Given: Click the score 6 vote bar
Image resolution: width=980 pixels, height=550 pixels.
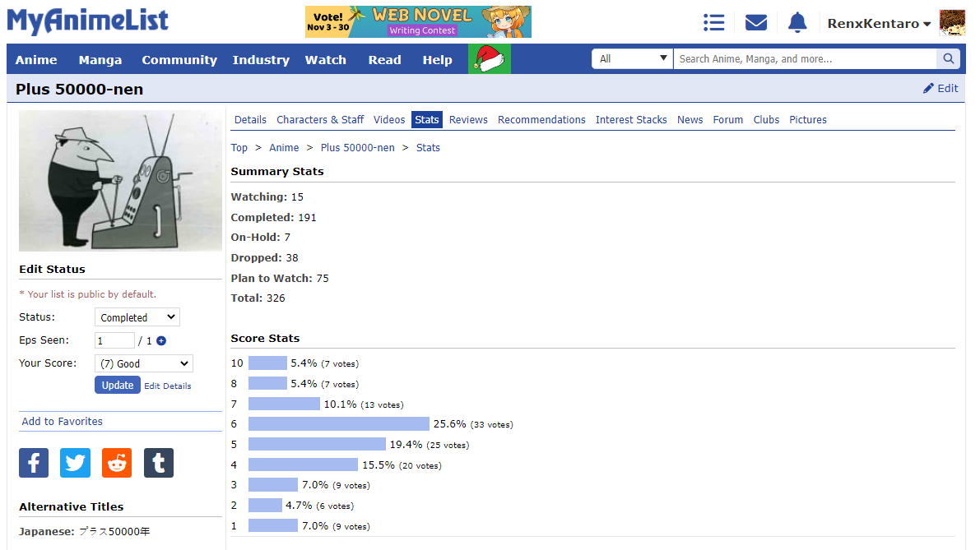Looking at the screenshot, I should click(338, 424).
